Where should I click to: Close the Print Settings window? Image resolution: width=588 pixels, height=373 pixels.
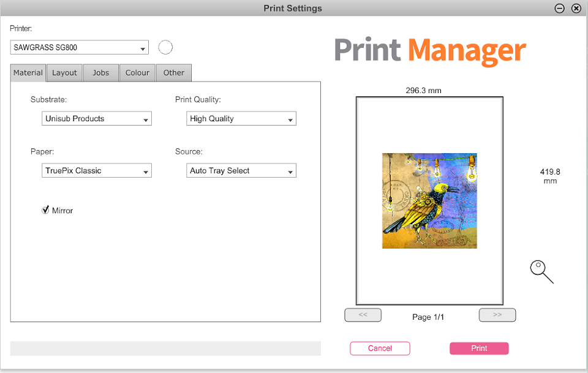(x=576, y=8)
